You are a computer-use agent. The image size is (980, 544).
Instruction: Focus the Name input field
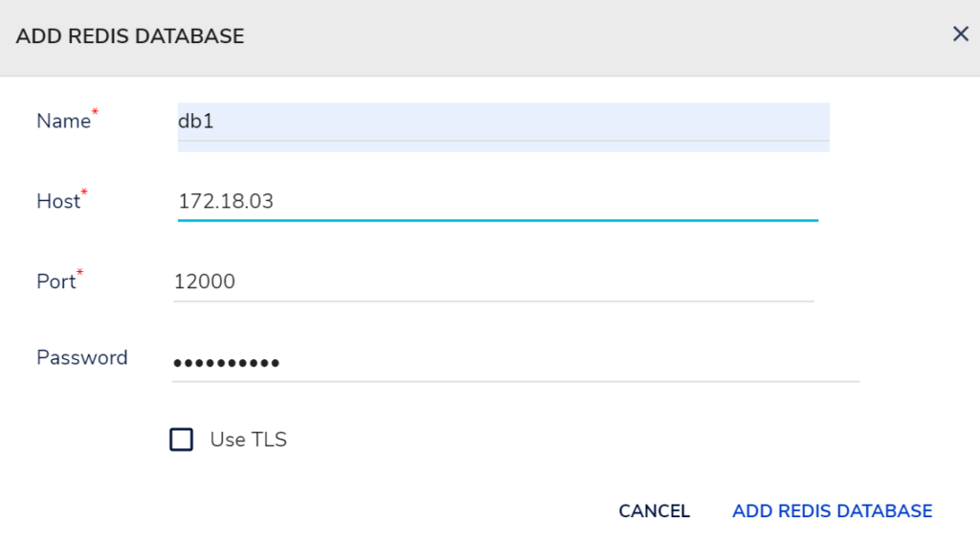click(x=503, y=127)
